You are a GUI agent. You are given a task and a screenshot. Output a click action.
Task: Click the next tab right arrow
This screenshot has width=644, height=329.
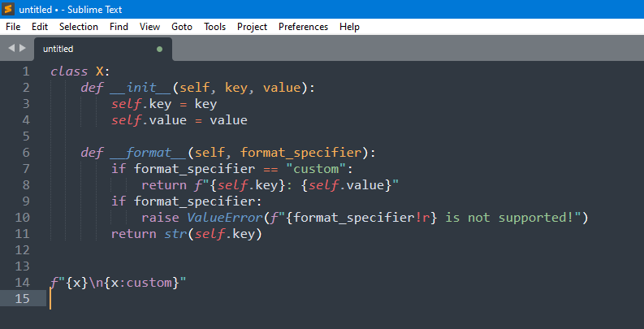[22, 48]
